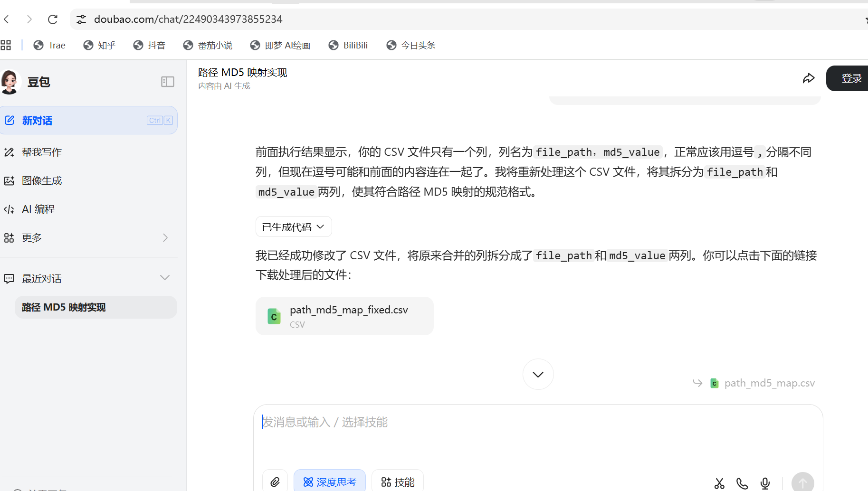Click the scissors screenshot icon
This screenshot has height=491, width=868.
(719, 483)
